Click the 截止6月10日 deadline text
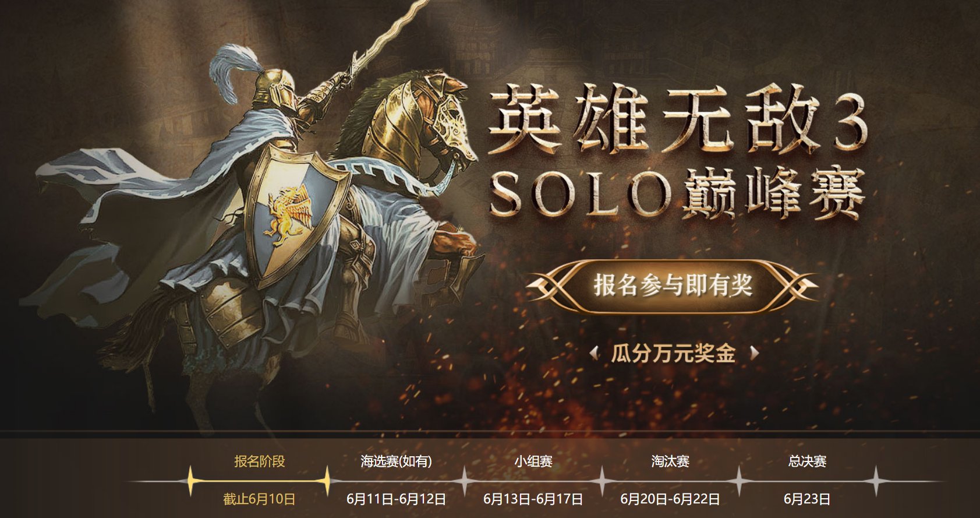The height and width of the screenshot is (518, 980). [260, 499]
